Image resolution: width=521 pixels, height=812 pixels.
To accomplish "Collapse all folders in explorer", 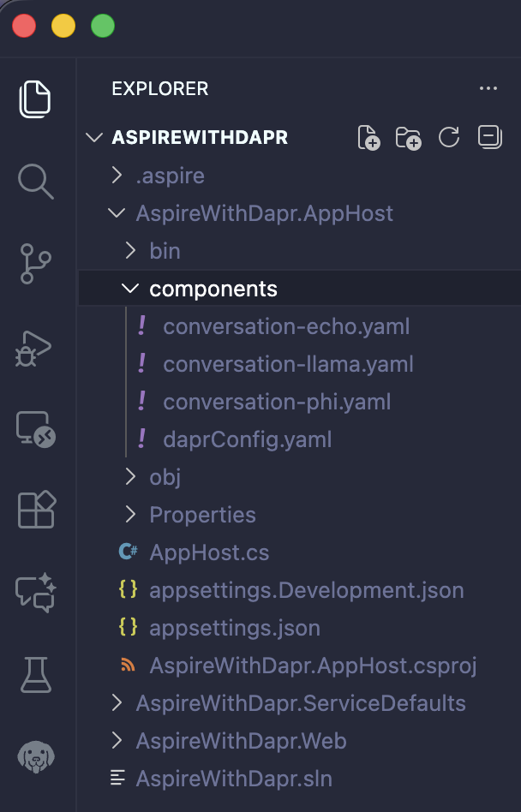I will click(489, 137).
